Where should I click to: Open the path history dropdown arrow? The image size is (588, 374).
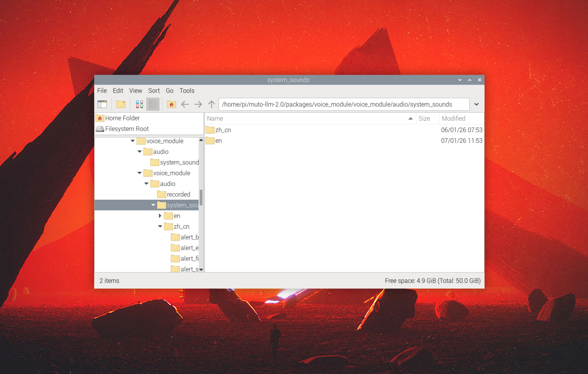tap(477, 104)
